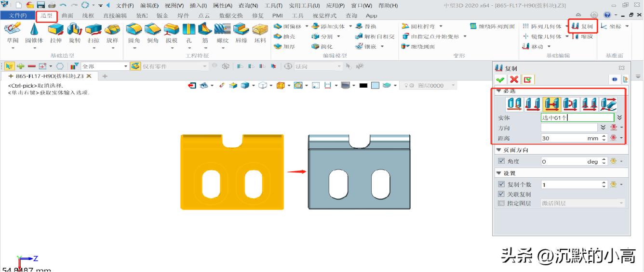Select the align-frames copy mode icon
Image resolution: width=644 pixels, height=272 pixels.
click(x=589, y=104)
